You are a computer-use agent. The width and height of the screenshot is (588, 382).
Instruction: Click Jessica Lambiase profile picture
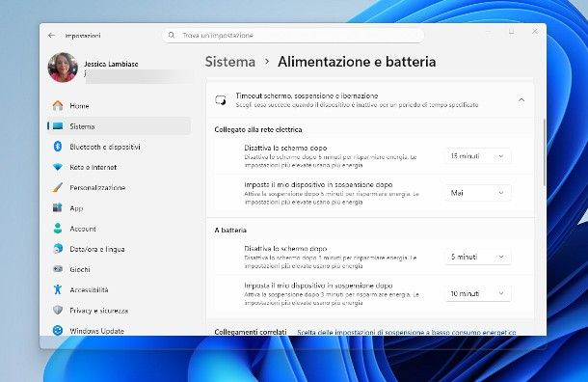63,68
